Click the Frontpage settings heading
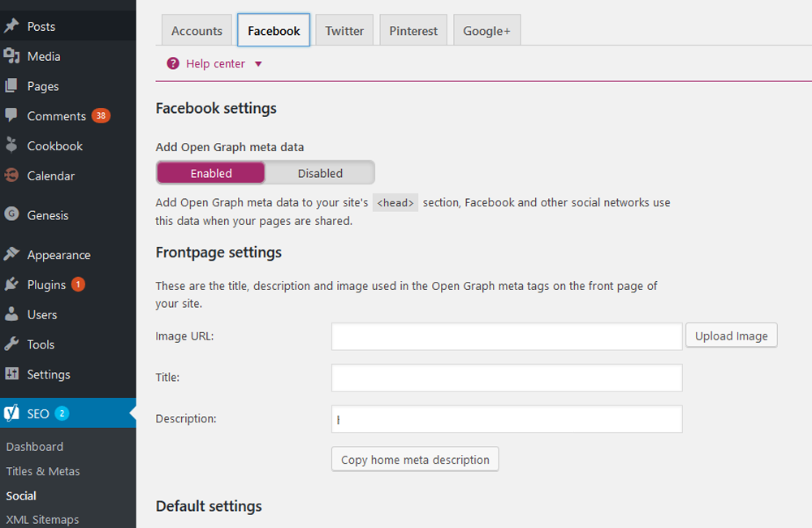The height and width of the screenshot is (528, 812). click(218, 253)
